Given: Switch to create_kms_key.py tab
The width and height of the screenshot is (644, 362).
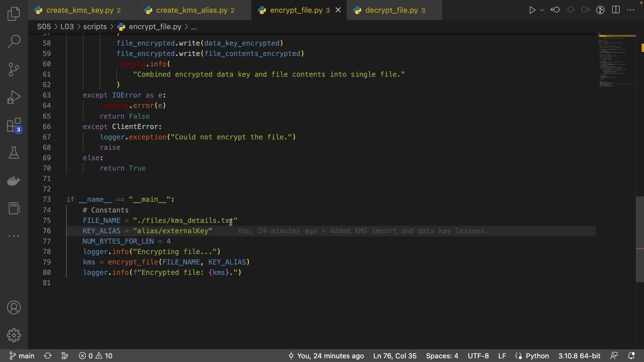Looking at the screenshot, I should (x=80, y=10).
